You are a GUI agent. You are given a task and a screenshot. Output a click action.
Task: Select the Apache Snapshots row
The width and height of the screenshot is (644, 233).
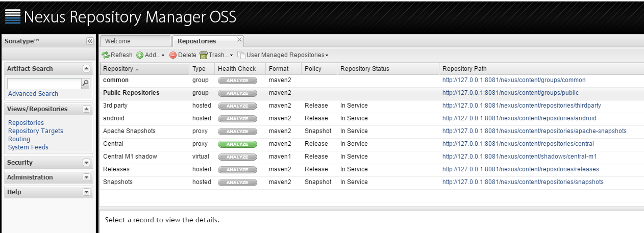pyautogui.click(x=372, y=132)
